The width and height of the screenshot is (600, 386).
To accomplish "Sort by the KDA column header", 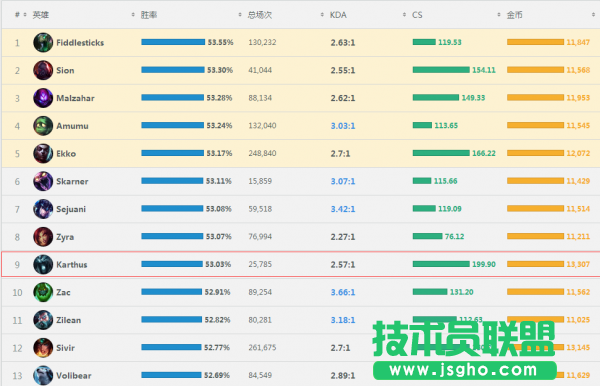I will click(x=338, y=15).
